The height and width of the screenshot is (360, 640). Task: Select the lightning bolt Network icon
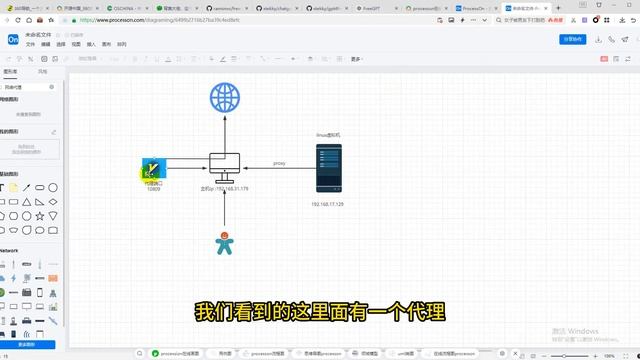coord(13,278)
